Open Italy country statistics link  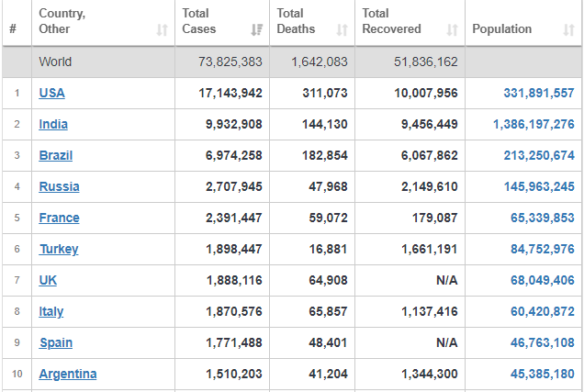pyautogui.click(x=51, y=311)
